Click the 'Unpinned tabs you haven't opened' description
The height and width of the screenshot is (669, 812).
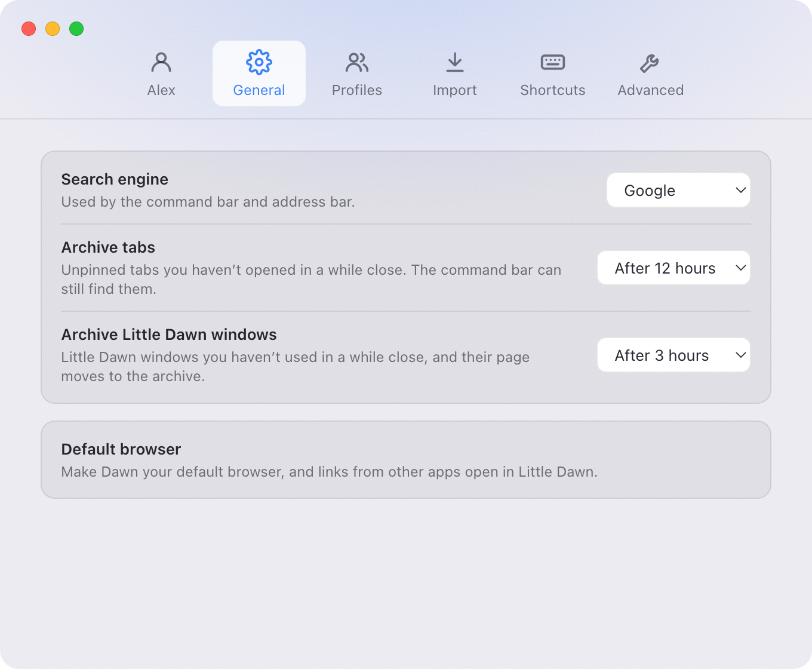311,280
